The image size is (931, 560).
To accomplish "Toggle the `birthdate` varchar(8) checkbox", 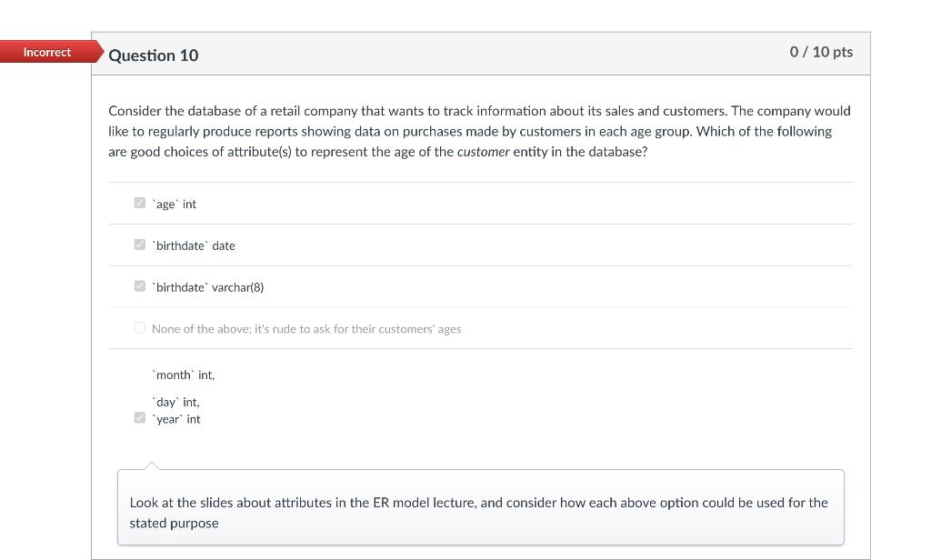I will pos(139,286).
